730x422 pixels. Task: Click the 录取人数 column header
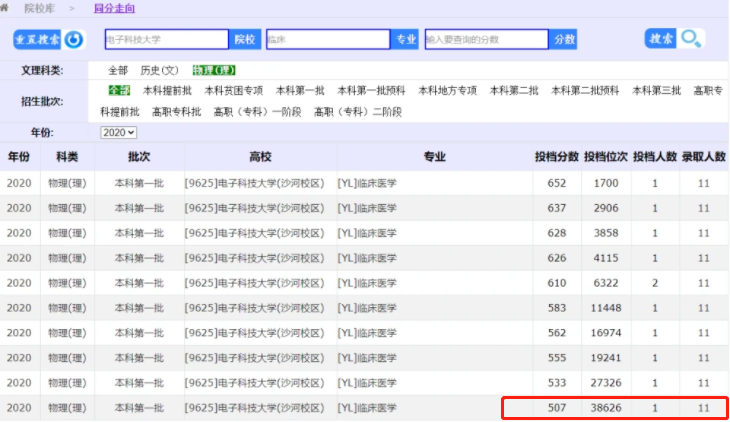click(703, 157)
